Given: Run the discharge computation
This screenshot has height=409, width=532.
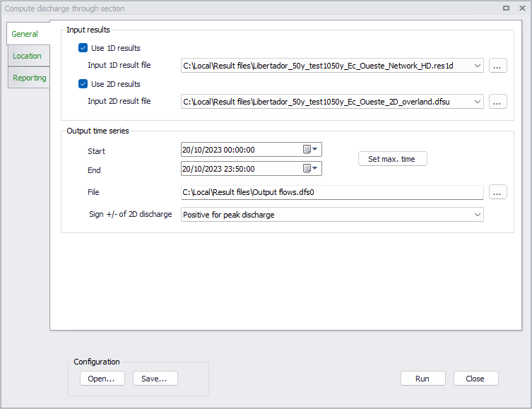Looking at the screenshot, I should (422, 379).
